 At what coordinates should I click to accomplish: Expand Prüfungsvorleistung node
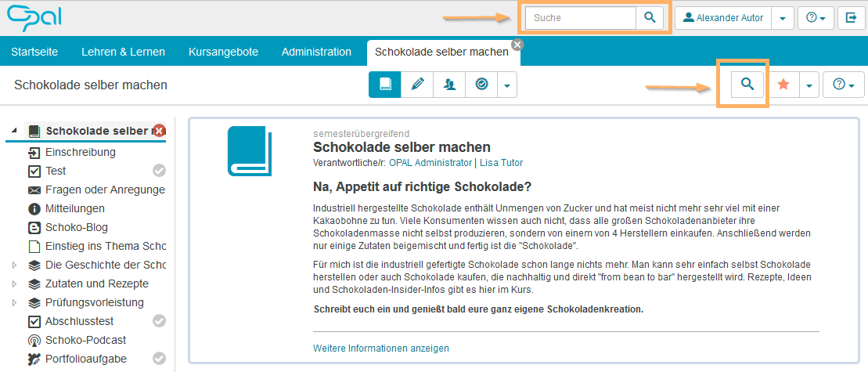pos(14,303)
